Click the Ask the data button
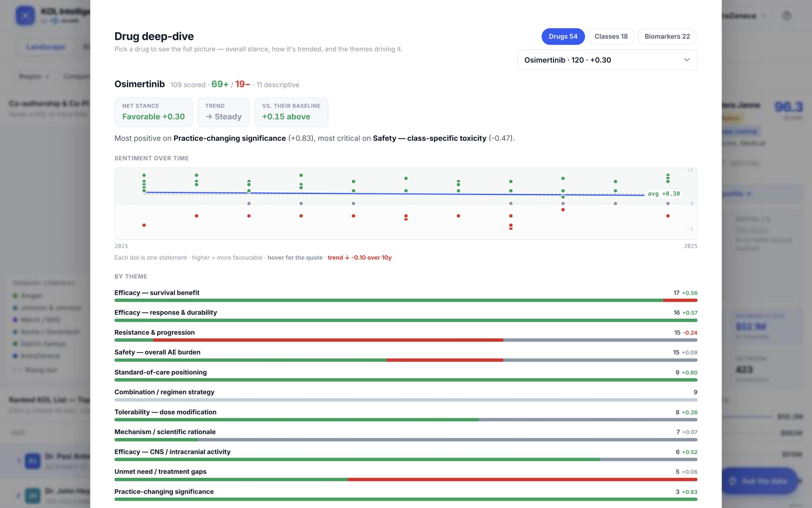 click(x=759, y=481)
